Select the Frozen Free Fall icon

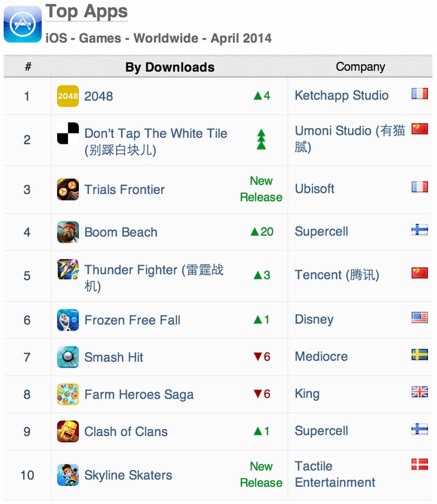pos(68,320)
